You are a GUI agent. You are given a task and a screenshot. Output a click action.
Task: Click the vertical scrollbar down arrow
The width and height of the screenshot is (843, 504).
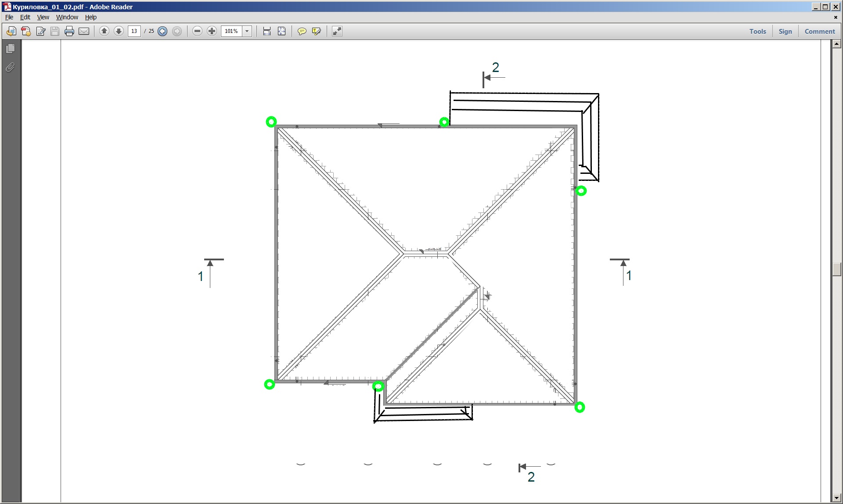(x=836, y=498)
